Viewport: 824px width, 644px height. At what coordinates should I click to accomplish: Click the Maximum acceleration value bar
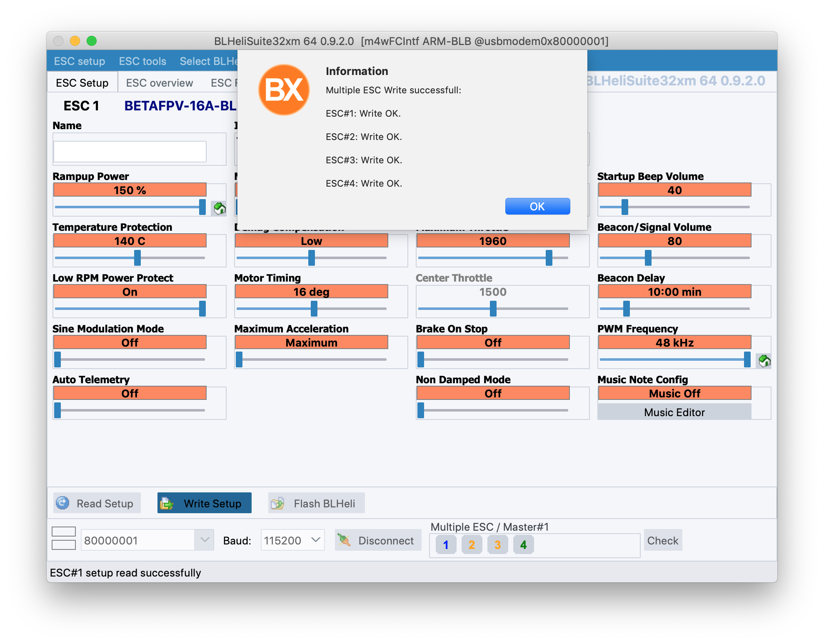(x=312, y=342)
